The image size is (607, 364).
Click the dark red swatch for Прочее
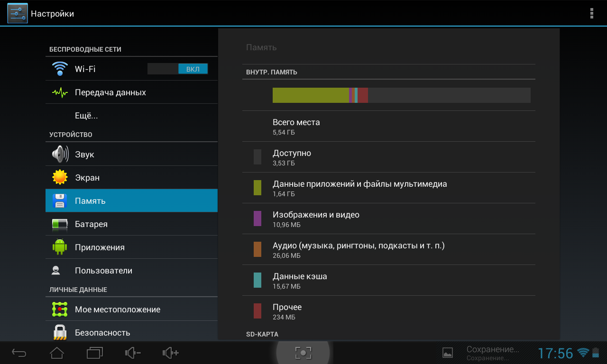(258, 311)
